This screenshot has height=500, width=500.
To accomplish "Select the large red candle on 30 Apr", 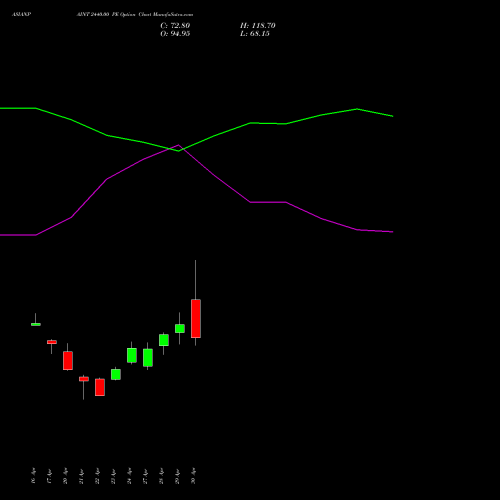I will [x=196, y=318].
